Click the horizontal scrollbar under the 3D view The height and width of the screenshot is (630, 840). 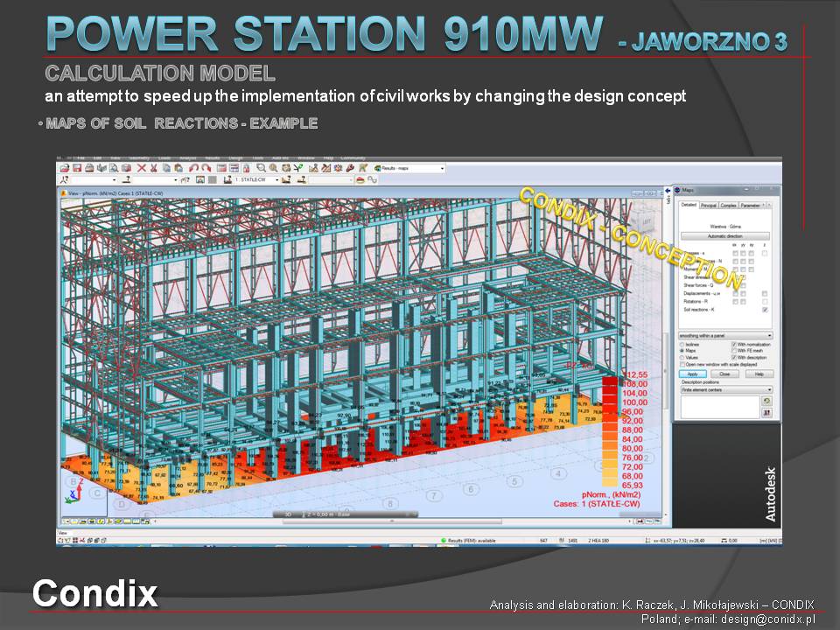click(392, 521)
